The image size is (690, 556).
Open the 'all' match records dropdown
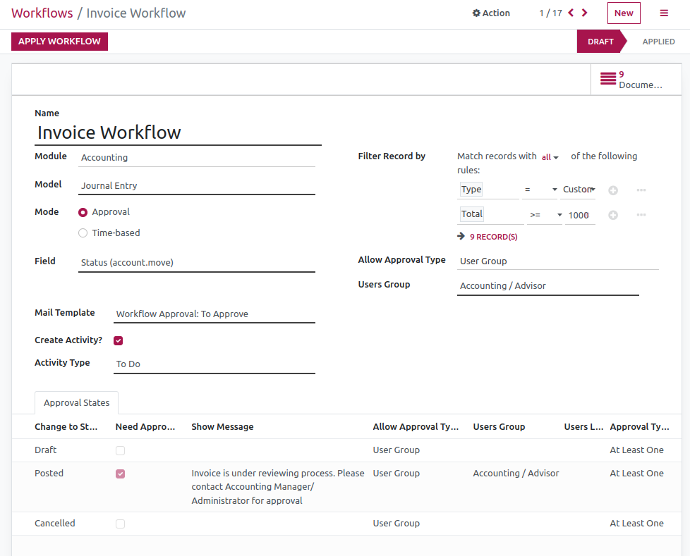(550, 157)
